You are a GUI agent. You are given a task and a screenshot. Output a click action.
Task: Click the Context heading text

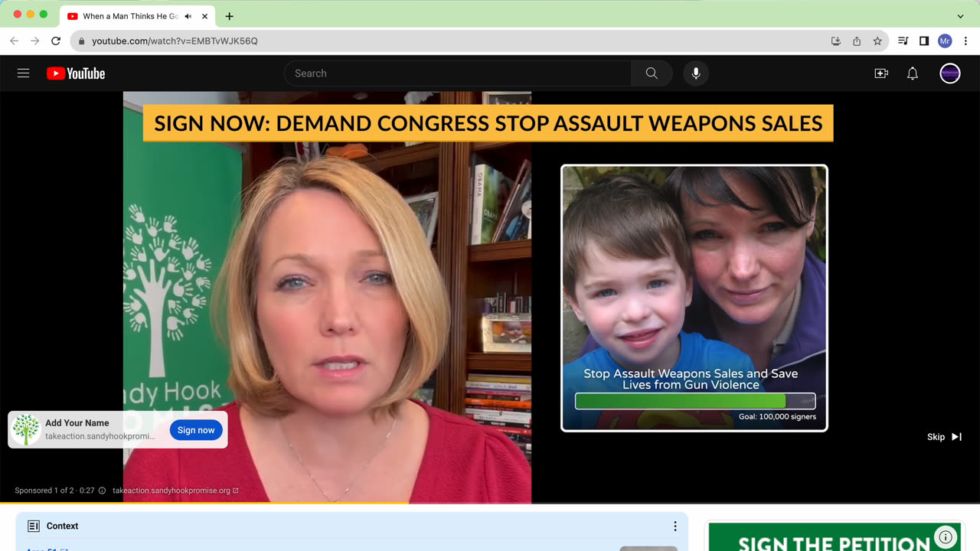click(63, 526)
